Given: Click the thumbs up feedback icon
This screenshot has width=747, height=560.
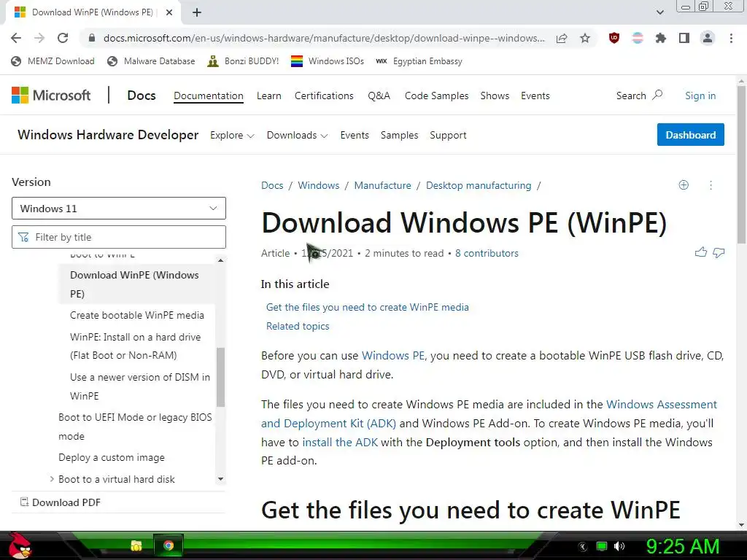Looking at the screenshot, I should pos(701,252).
